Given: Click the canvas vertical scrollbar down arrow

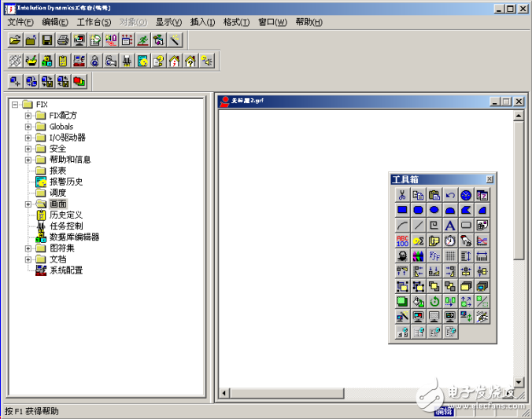Looking at the screenshot, I should pos(519,381).
